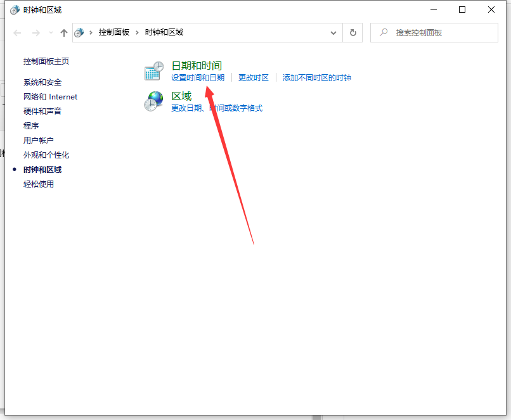Image resolution: width=511 pixels, height=420 pixels.
Task: Minimize the 时钟和区域 window
Action: [x=434, y=10]
